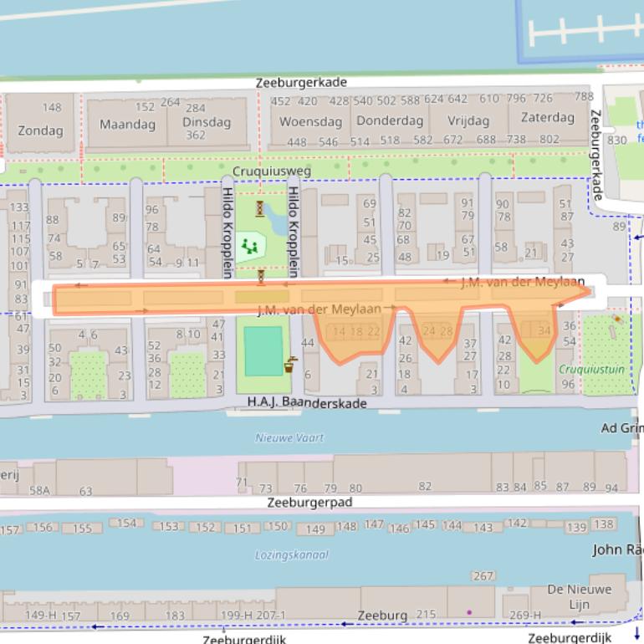The image size is (644, 644).
Task: Click the Zeeburgerpad street label
Action: tap(309, 503)
